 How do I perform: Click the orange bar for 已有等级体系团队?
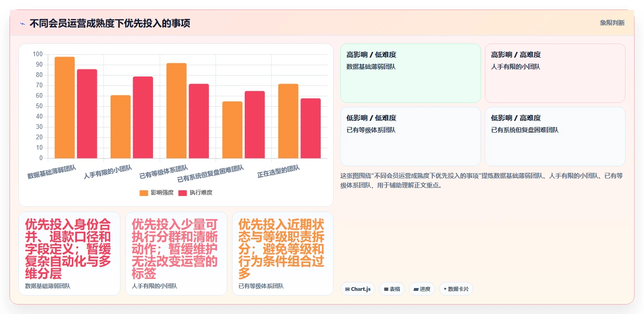(176, 110)
